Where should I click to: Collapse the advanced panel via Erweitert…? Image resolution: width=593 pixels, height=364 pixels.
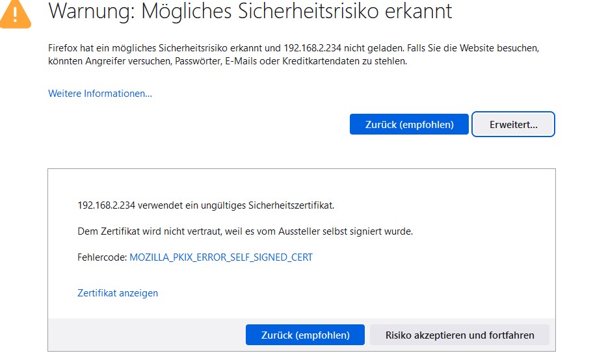[513, 124]
